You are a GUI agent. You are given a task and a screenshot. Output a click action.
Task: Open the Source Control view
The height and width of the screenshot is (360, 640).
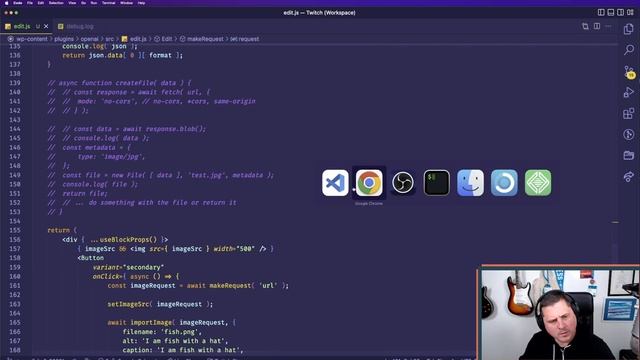point(629,71)
